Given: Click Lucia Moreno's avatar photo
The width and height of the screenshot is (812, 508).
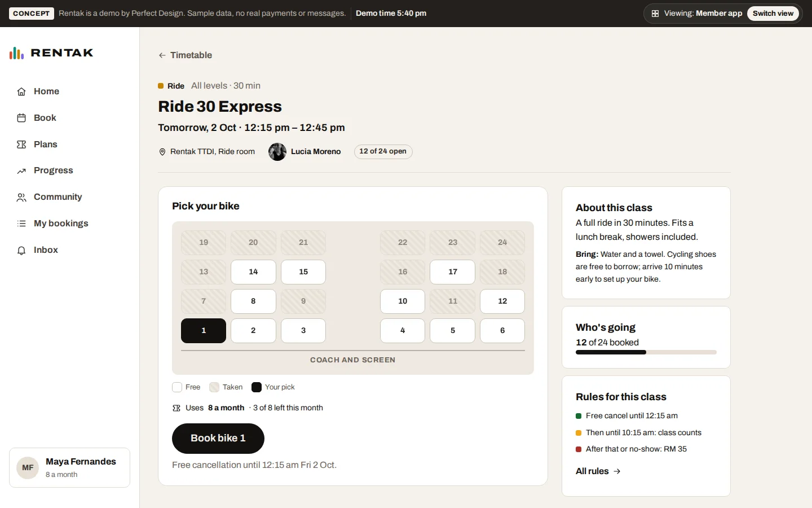Looking at the screenshot, I should coord(277,152).
